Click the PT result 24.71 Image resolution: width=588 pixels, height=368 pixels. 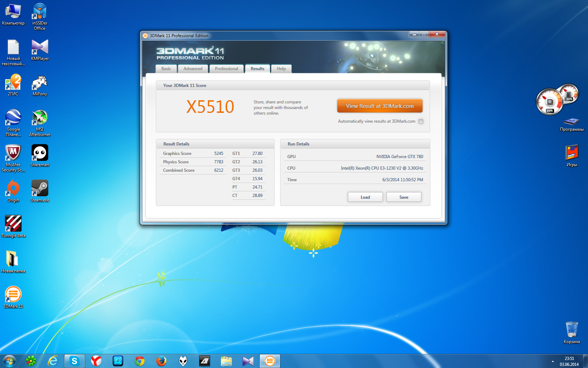pyautogui.click(x=258, y=187)
